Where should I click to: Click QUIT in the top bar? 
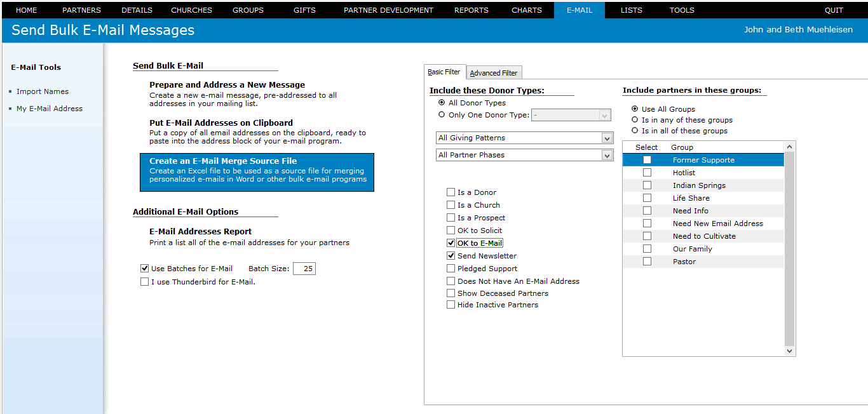(834, 10)
